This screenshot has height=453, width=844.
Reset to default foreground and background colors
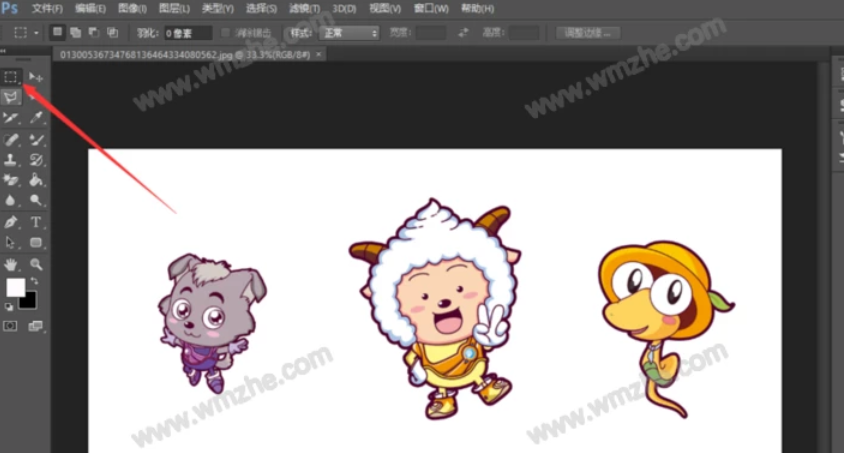click(9, 307)
